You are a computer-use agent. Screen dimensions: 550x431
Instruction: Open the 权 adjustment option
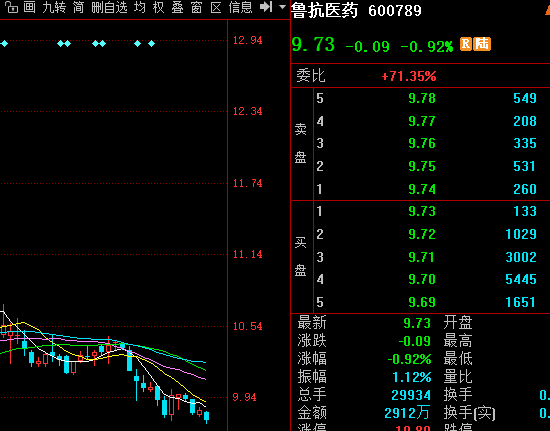pos(159,7)
